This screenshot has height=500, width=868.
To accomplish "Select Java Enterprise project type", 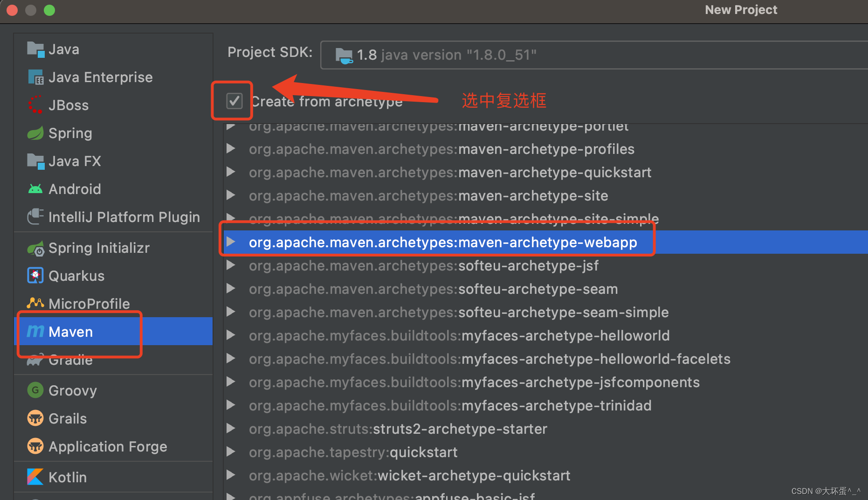I will 113,77.
